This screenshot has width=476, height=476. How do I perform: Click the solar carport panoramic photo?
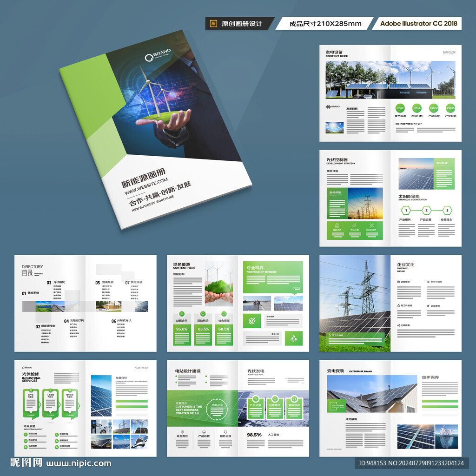[390, 80]
